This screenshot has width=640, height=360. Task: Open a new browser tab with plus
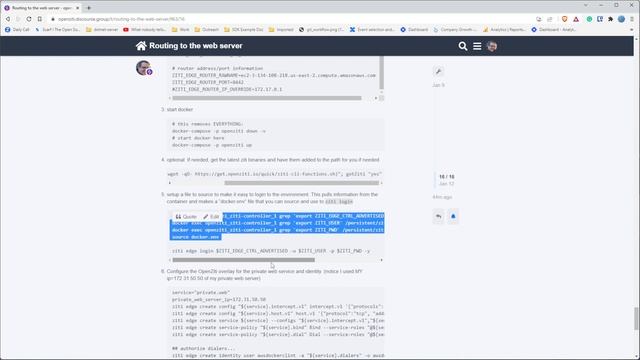coord(89,8)
